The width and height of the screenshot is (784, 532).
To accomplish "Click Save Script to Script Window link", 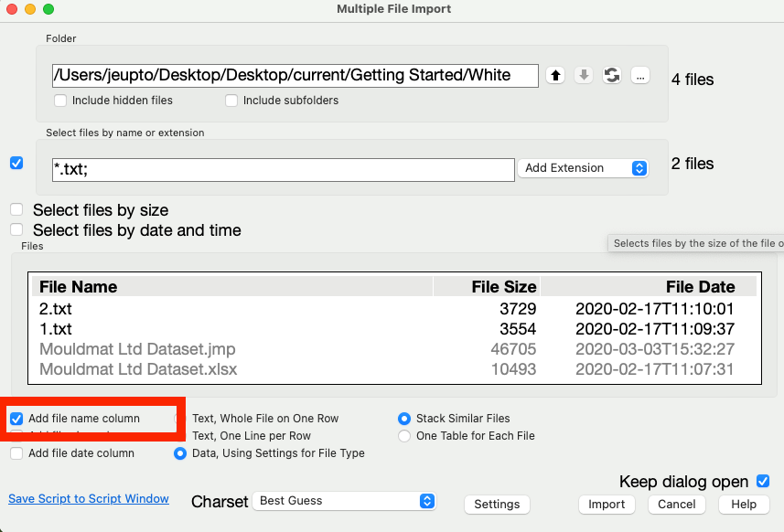I will coord(89,499).
